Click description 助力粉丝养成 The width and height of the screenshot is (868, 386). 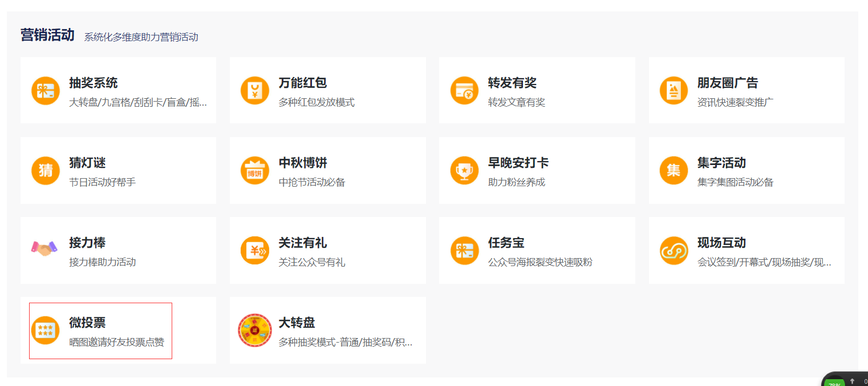point(517,183)
